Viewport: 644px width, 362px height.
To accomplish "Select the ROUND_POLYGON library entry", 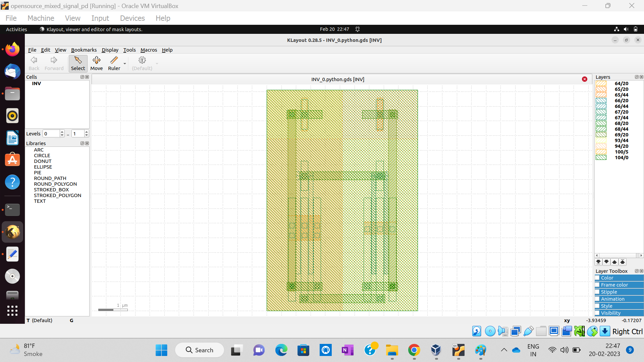I will 55,184.
